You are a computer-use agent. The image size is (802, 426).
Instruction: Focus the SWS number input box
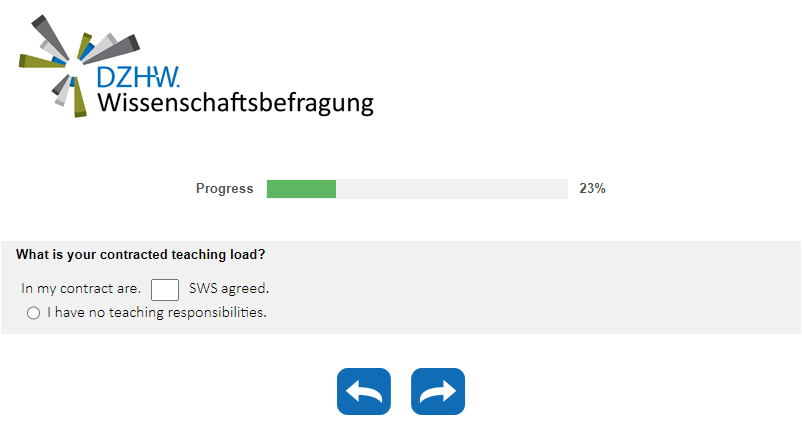(x=165, y=289)
